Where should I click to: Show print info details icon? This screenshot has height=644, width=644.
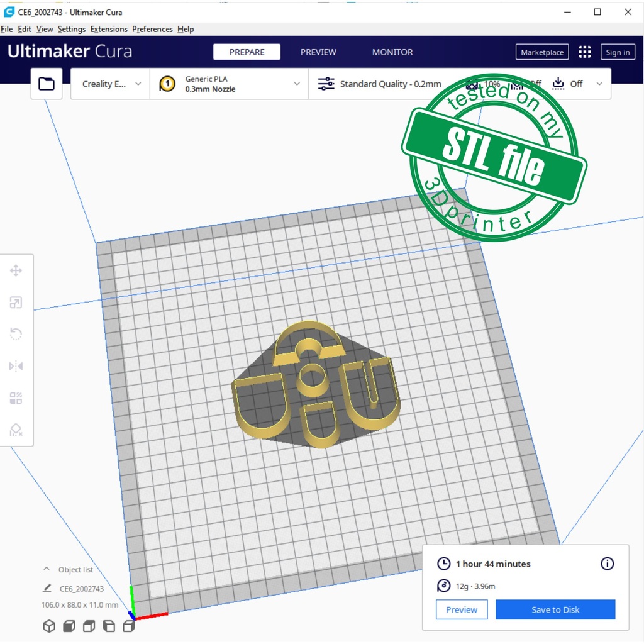point(607,563)
